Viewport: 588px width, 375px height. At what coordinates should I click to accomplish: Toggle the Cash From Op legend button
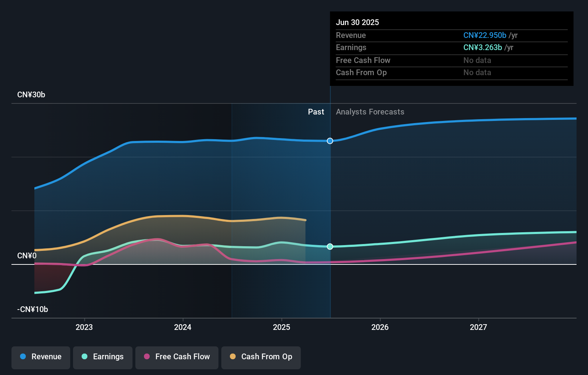(x=261, y=357)
